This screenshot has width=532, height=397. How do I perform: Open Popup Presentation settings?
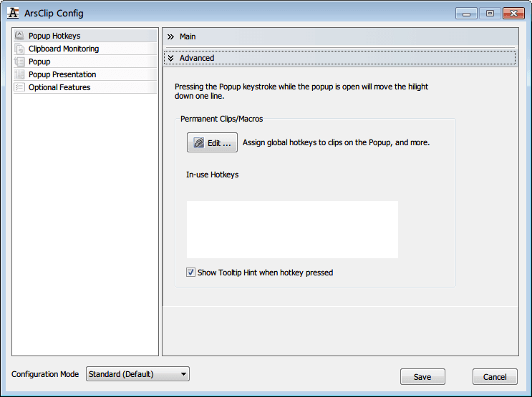(85, 74)
